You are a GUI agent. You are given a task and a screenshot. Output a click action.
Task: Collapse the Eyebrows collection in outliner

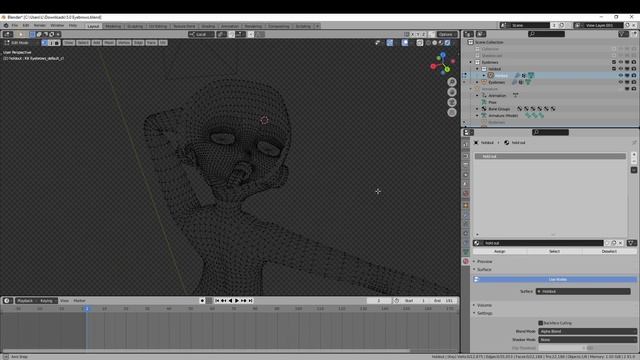[471, 62]
